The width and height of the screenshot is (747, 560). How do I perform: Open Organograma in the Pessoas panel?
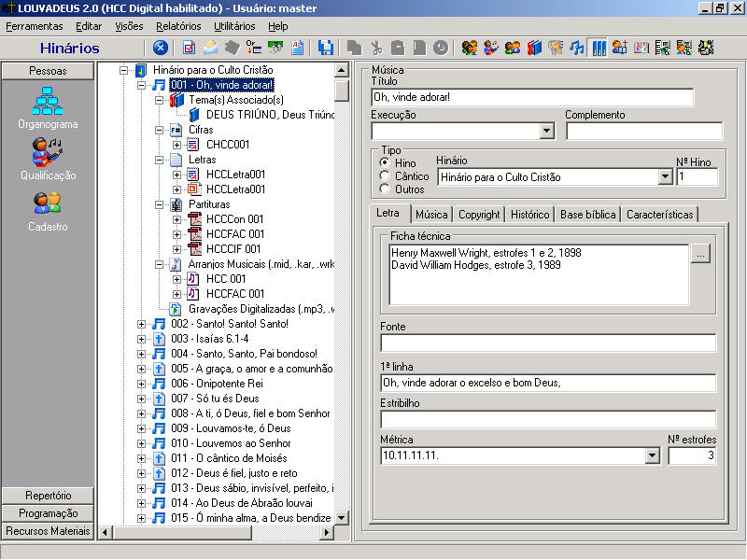(48, 108)
